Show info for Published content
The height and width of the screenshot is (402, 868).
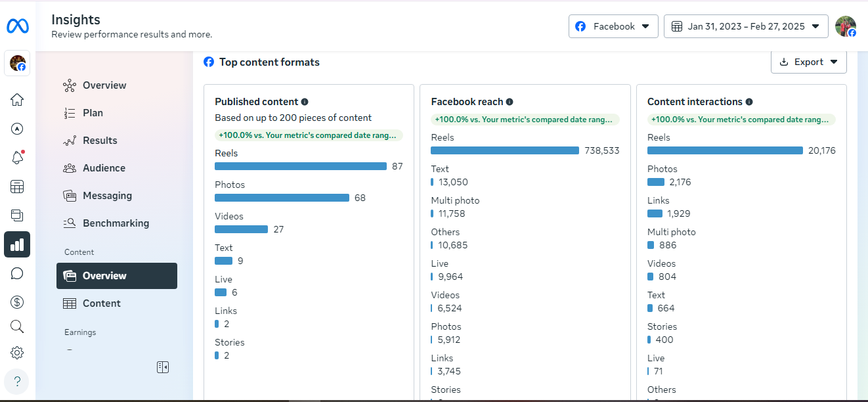(305, 102)
